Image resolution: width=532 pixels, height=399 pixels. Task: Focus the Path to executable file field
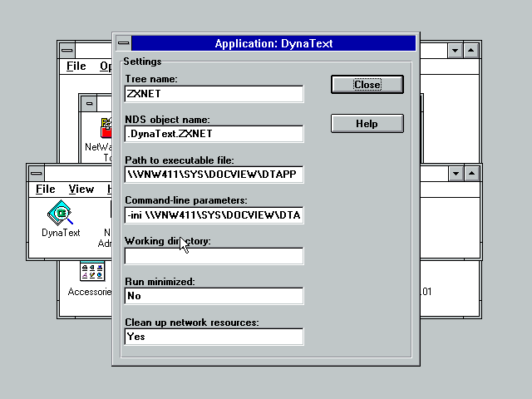coord(214,175)
